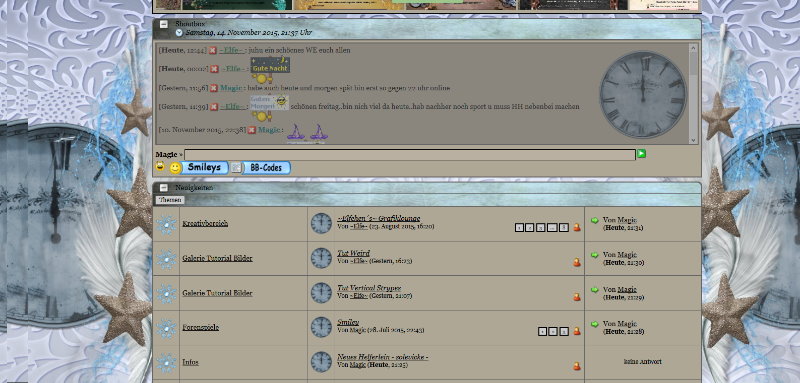
Task: Click orange user icon in Tut Weird row
Action: (577, 262)
